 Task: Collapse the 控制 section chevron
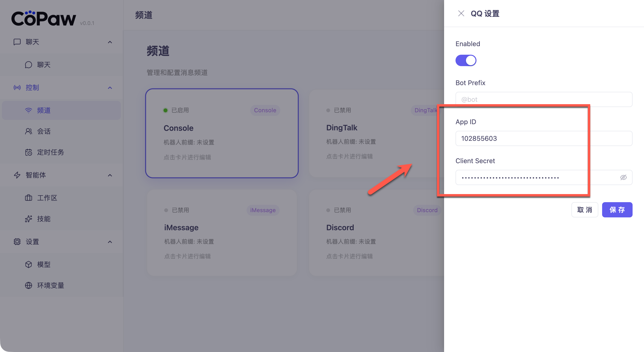point(110,88)
